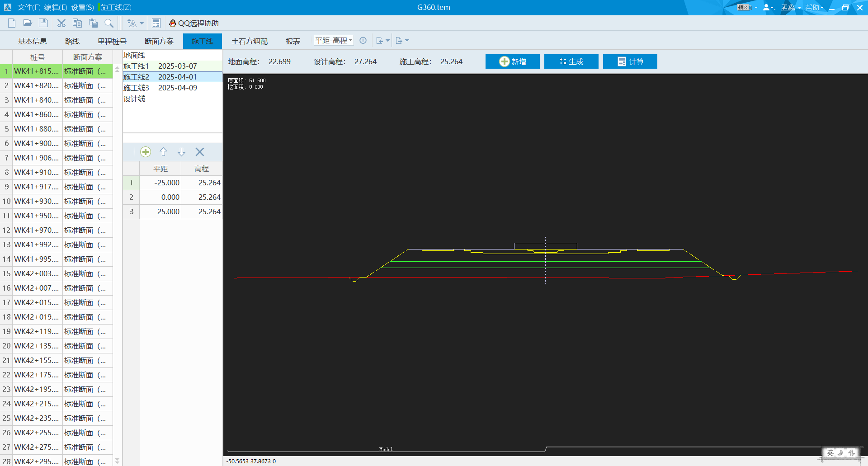Image resolution: width=868 pixels, height=466 pixels.
Task: Expand the export icon dropdown arrow
Action: 407,41
